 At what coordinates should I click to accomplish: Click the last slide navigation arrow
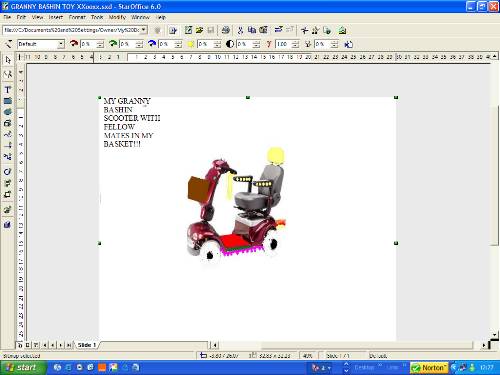coord(68,345)
